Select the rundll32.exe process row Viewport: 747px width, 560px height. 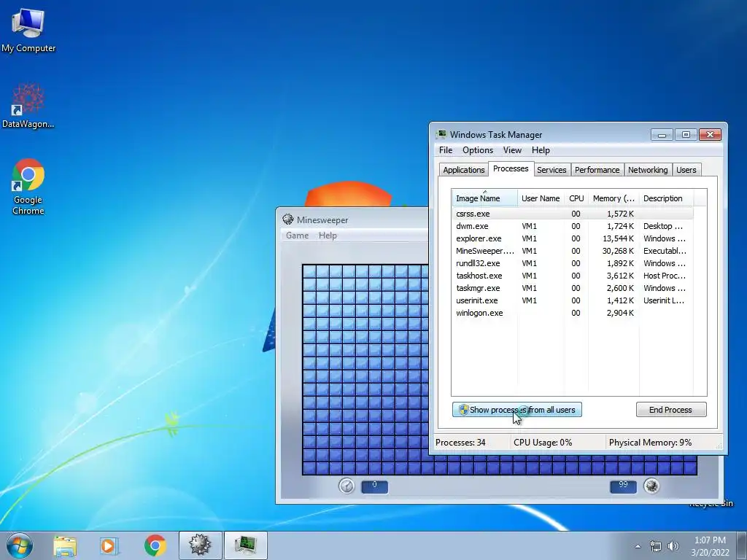[573, 263]
